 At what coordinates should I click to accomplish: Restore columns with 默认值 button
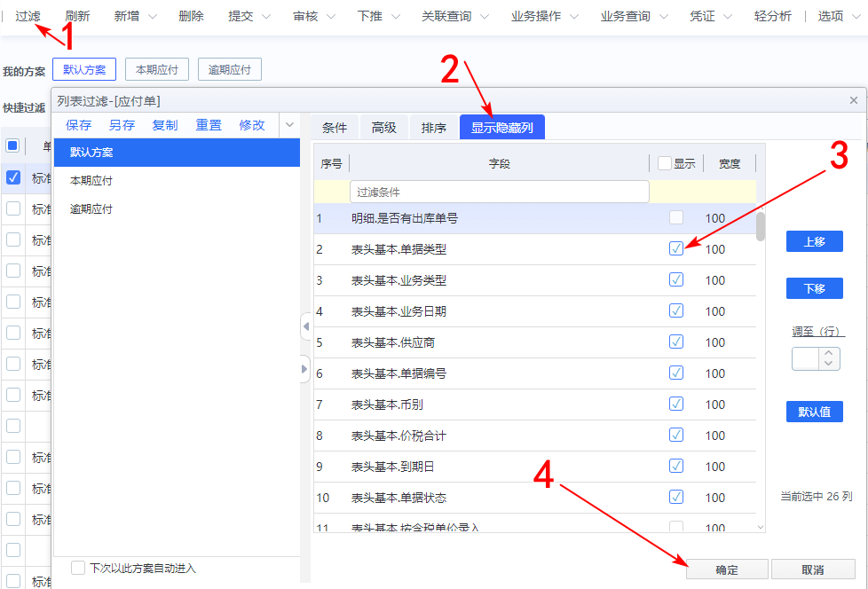pos(814,412)
